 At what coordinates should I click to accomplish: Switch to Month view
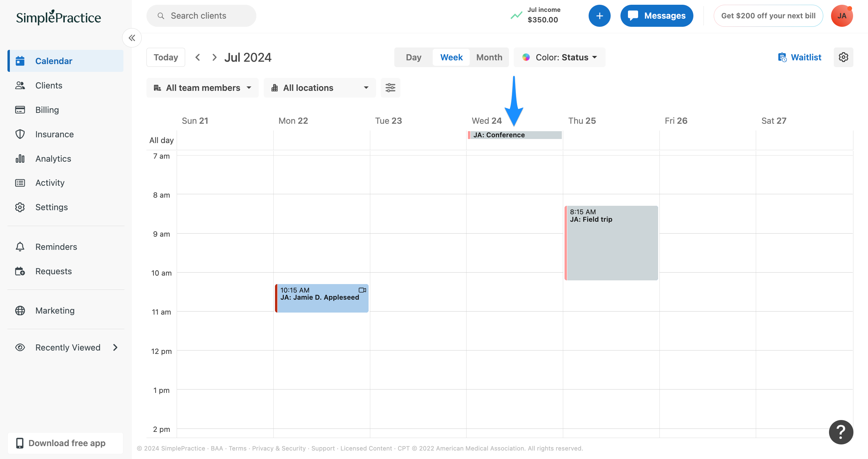pyautogui.click(x=489, y=57)
